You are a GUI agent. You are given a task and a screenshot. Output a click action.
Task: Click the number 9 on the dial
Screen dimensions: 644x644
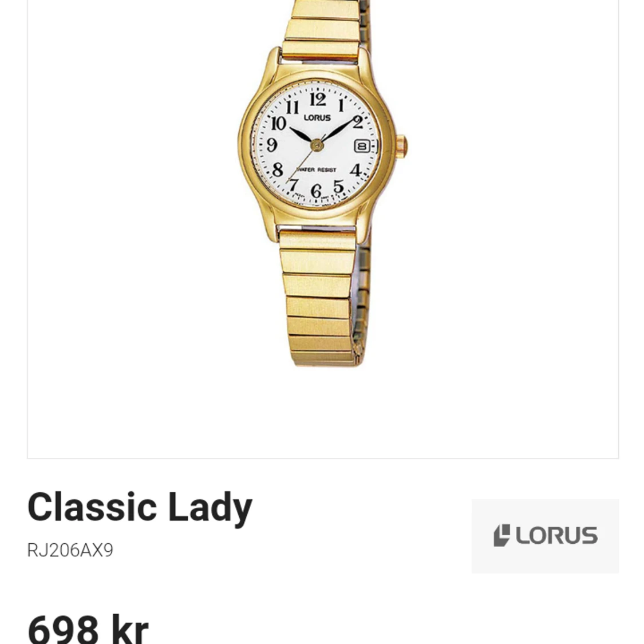pyautogui.click(x=272, y=144)
